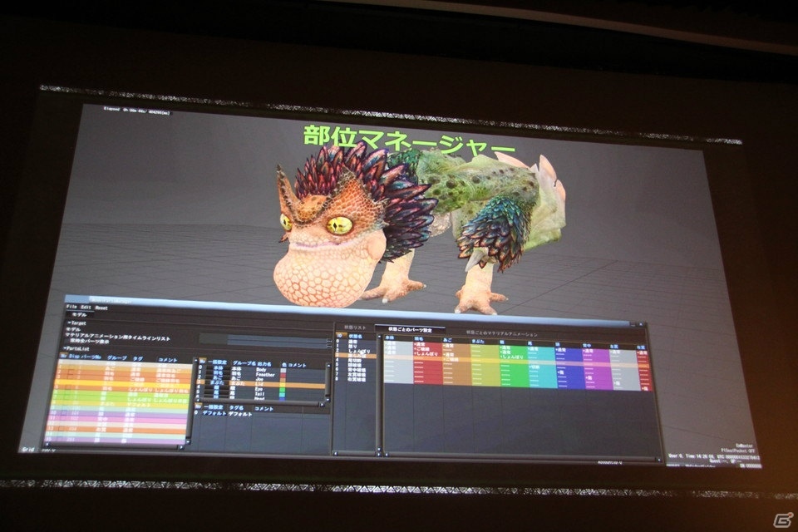Click the あご column header
798x532 pixels.
[447, 340]
